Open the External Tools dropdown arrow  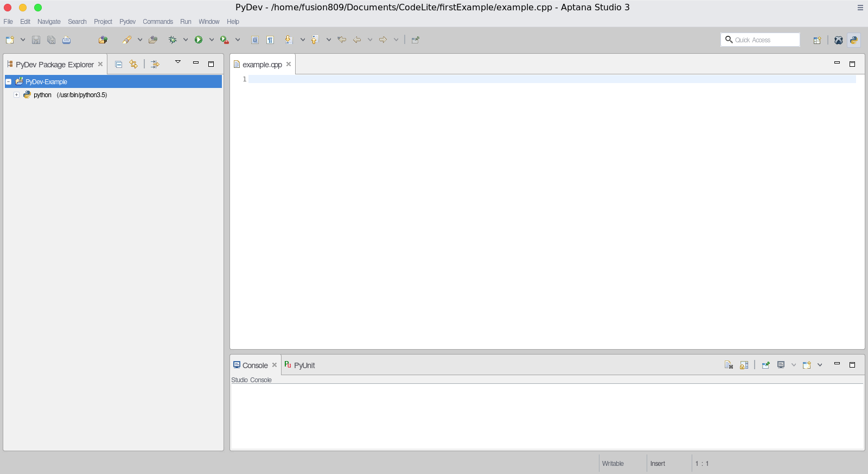[238, 40]
